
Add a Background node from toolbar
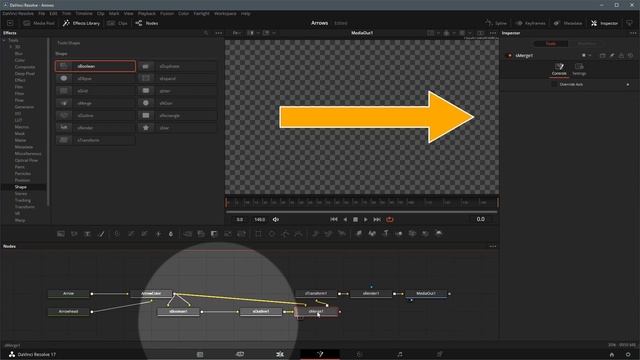coord(61,234)
